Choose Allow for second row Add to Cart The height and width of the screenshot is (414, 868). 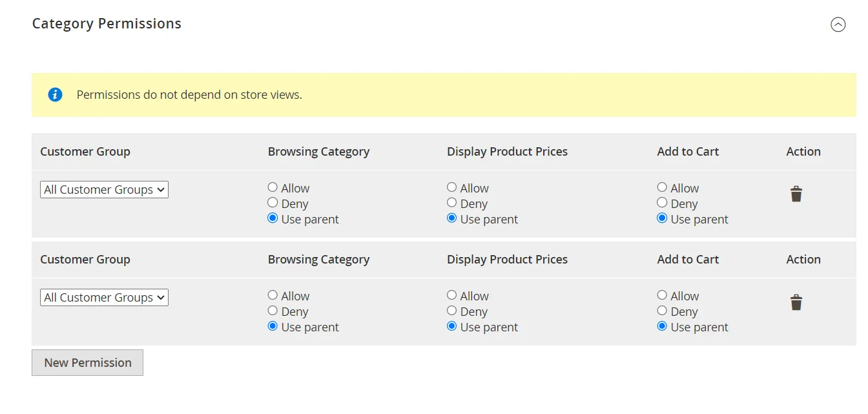tap(662, 295)
